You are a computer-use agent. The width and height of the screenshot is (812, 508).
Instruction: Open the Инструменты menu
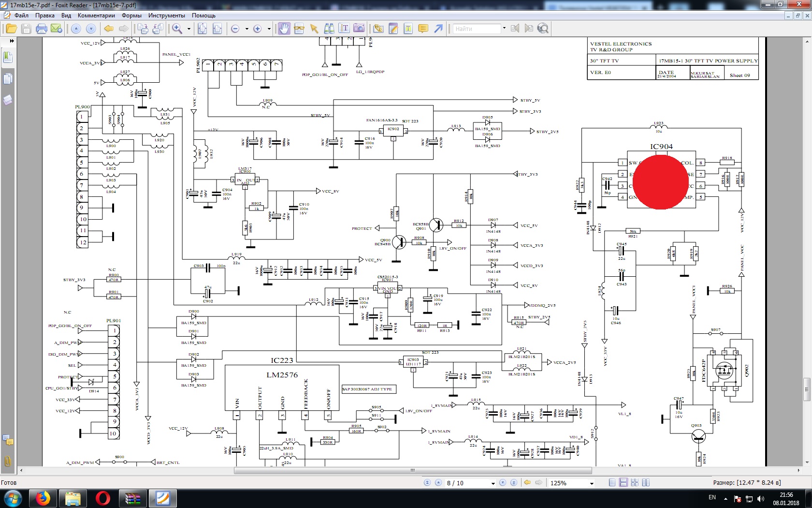[x=166, y=15]
